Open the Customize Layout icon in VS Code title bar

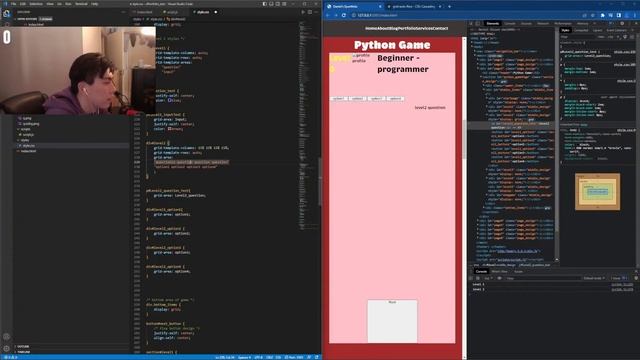click(x=284, y=4)
